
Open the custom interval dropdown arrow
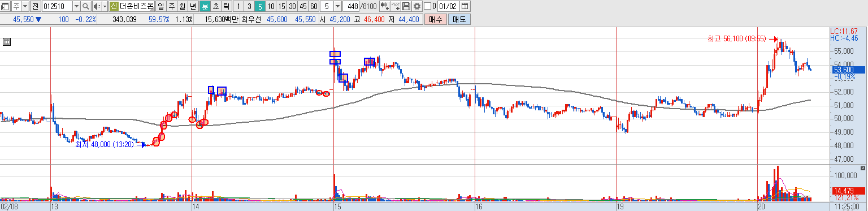(x=337, y=6)
